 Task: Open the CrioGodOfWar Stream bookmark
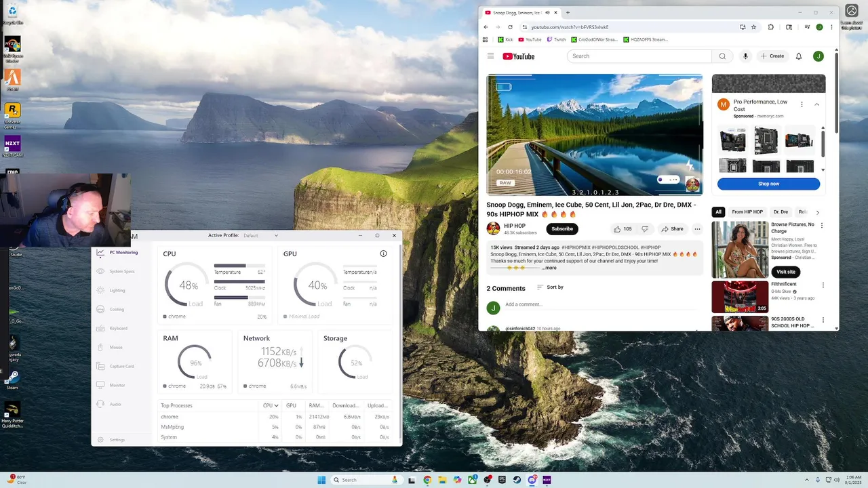coord(595,39)
